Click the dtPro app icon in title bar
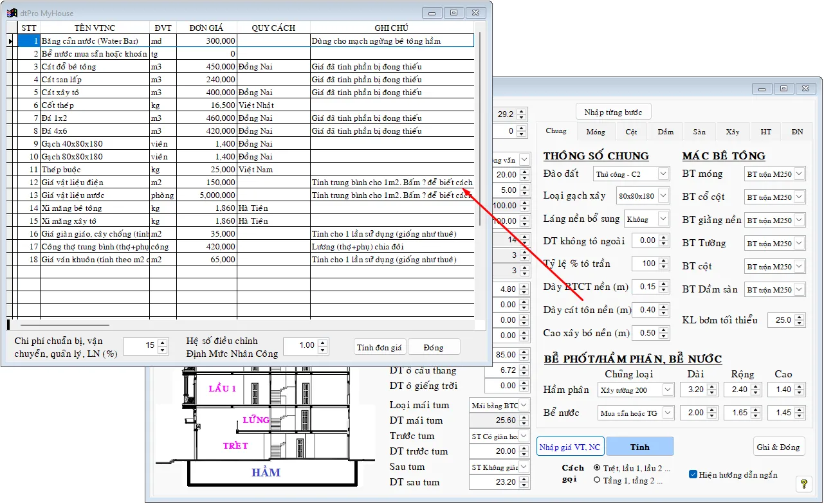824x504 pixels. (x=11, y=13)
